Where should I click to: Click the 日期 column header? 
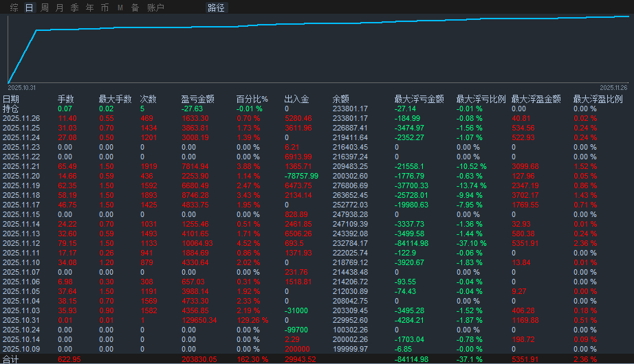pos(11,99)
